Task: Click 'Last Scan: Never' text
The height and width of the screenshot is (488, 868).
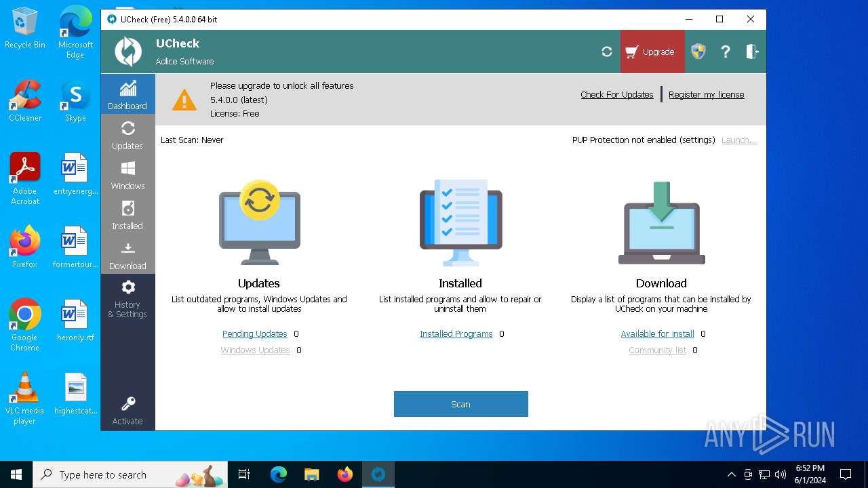Action: (x=192, y=140)
